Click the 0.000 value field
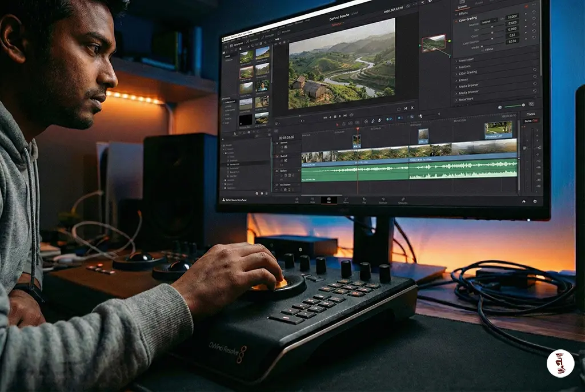 pos(512,29)
